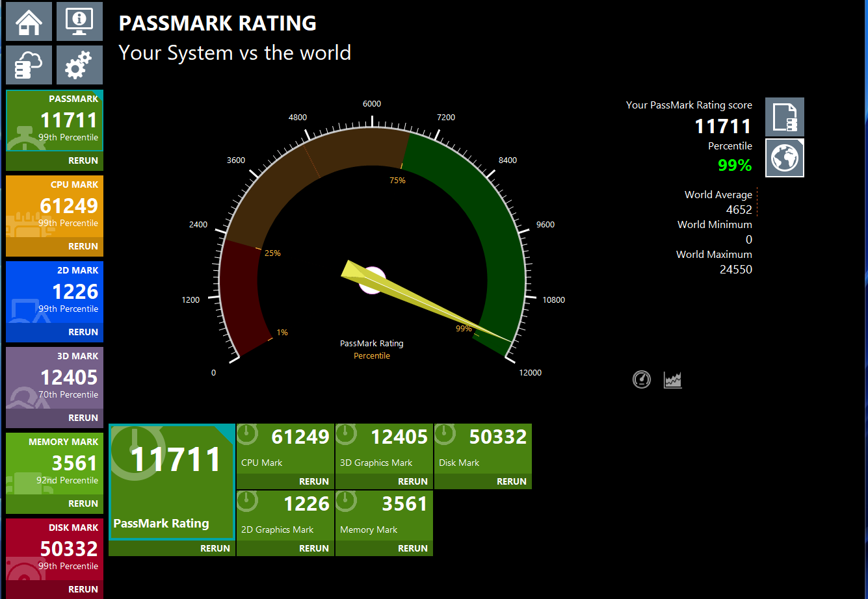Click the stopwatch icon on the 2D Graphics Mark tile

click(247, 501)
